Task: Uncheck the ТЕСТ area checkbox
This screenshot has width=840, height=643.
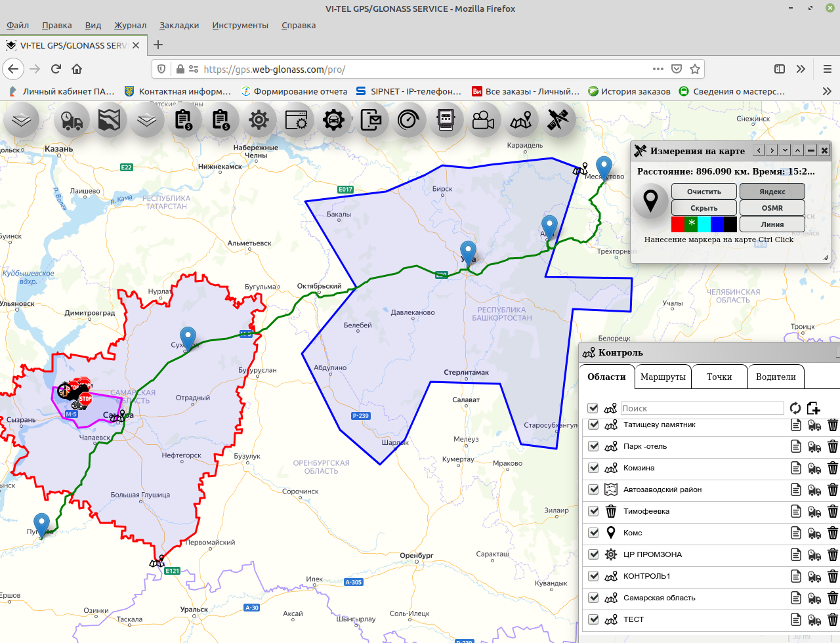Action: 594,619
